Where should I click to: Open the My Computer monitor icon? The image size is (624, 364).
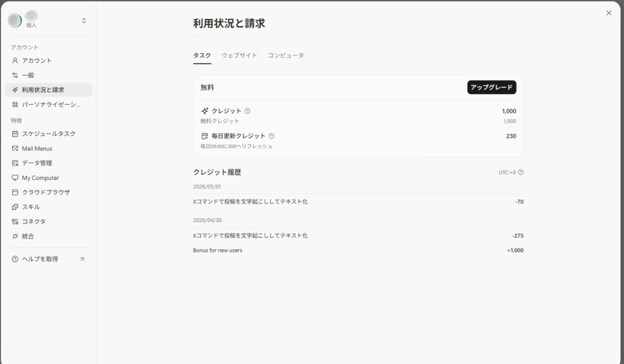[x=15, y=178]
